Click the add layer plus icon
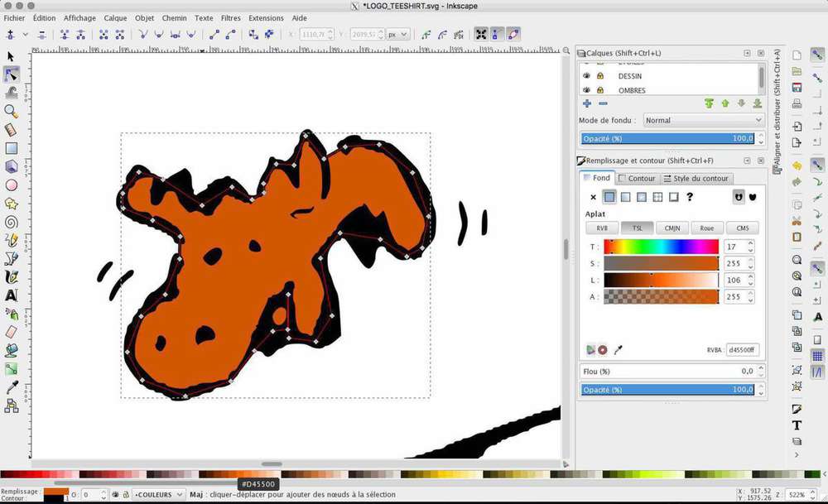The image size is (828, 504). [587, 103]
